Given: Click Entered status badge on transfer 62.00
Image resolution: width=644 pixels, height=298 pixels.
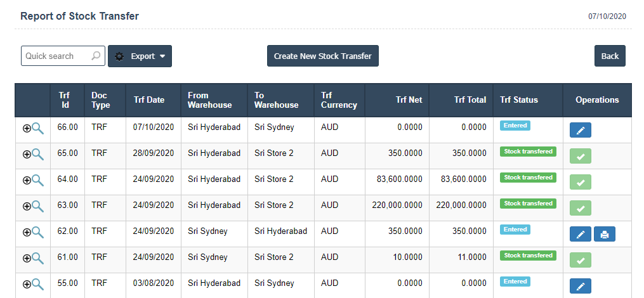Looking at the screenshot, I should 515,230.
